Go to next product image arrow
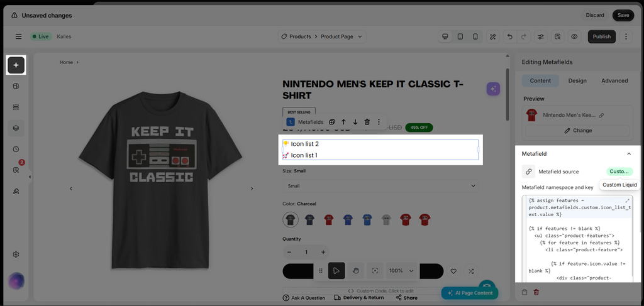 [x=252, y=189]
